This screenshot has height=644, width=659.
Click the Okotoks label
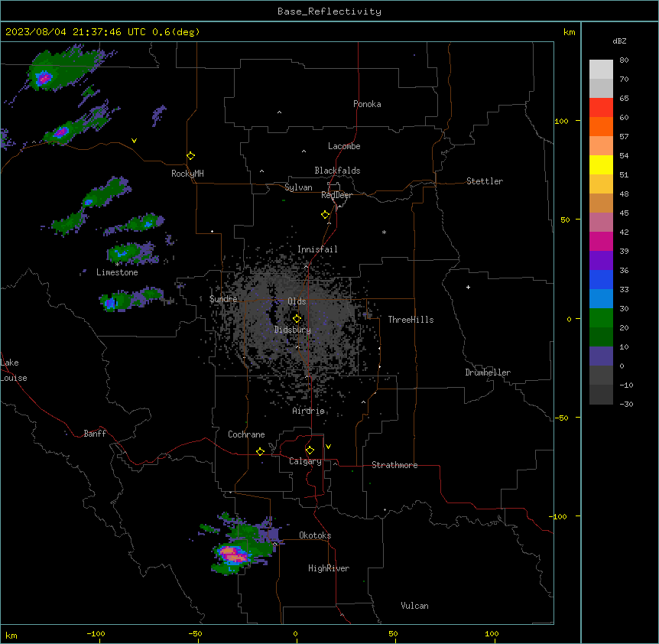click(x=315, y=535)
